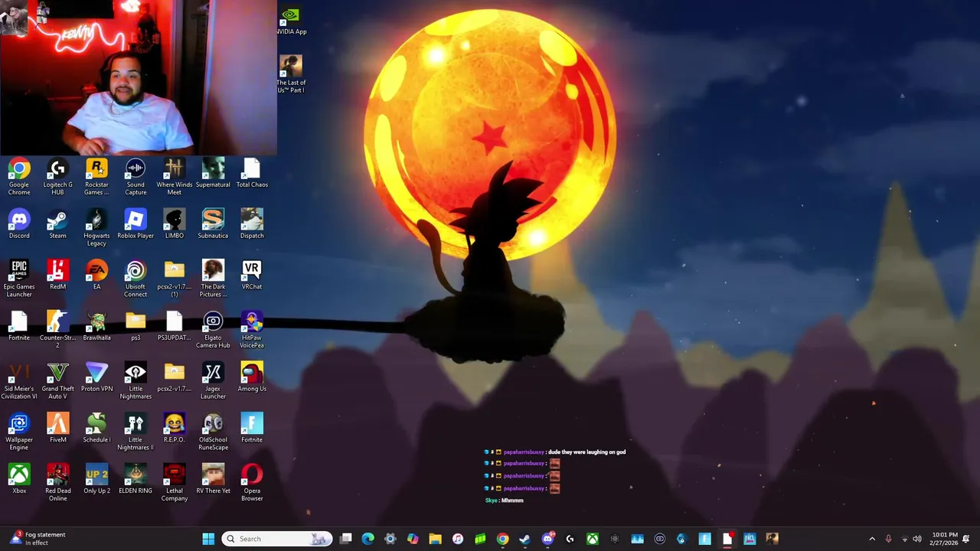Screen dimensions: 980x551
Task: Open Where Winds Meet desktop shortcut
Action: point(175,176)
